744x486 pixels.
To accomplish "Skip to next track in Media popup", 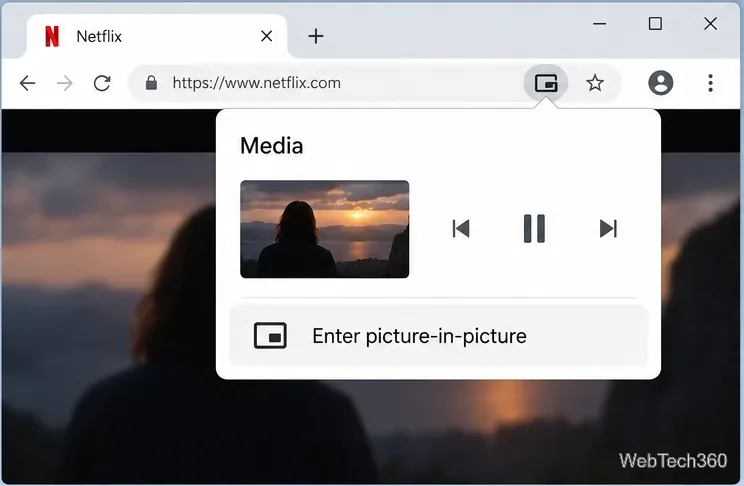I will pos(608,228).
